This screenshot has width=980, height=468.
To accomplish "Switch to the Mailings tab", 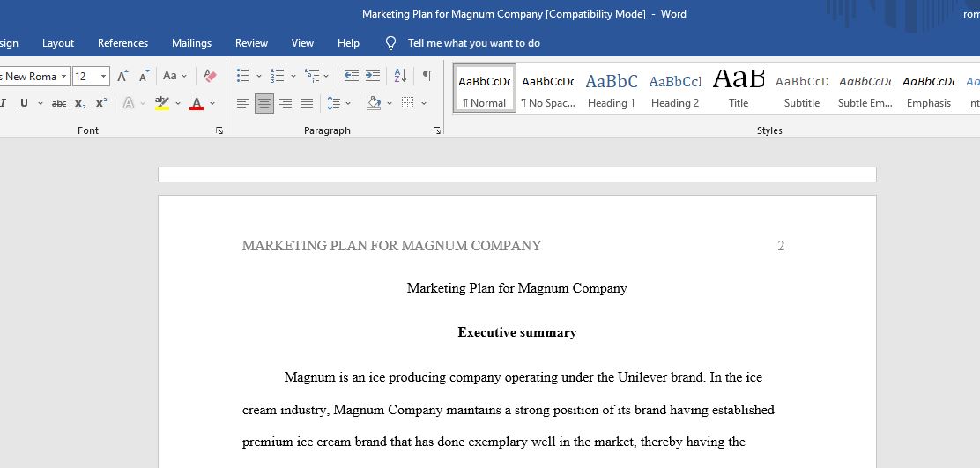I will coord(192,43).
